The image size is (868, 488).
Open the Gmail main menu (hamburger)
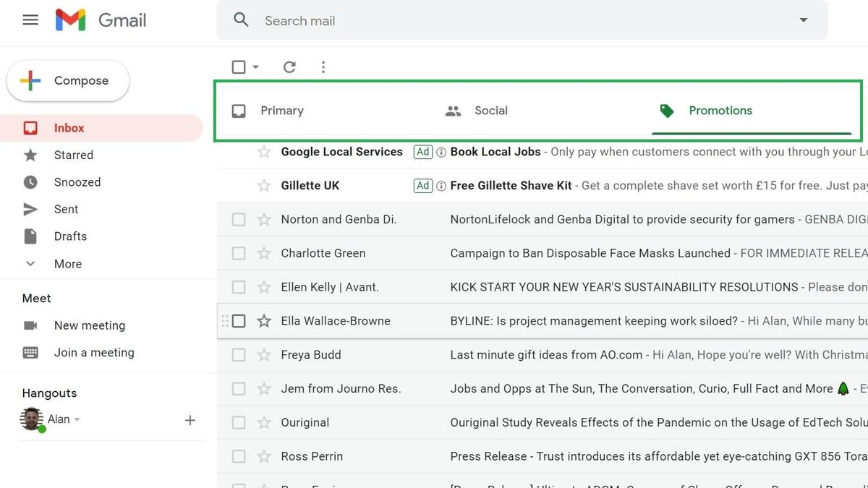coord(30,20)
